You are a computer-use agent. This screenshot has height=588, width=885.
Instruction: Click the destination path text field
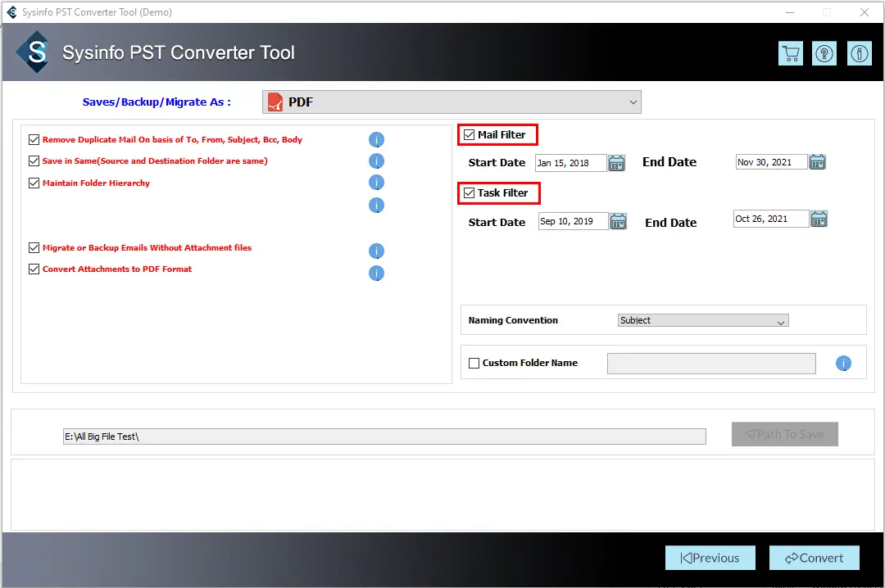(x=383, y=436)
